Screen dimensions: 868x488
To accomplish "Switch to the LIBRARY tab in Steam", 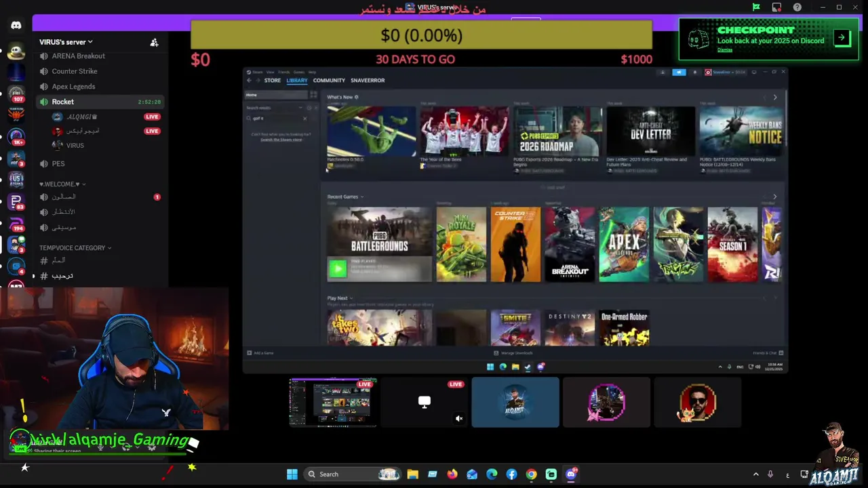I will [x=296, y=81].
